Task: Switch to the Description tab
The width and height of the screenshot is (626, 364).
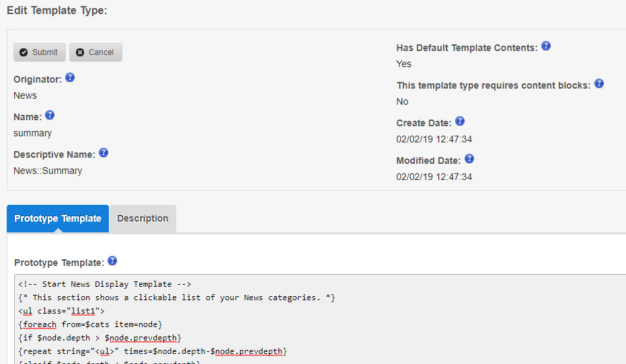Action: pos(143,219)
